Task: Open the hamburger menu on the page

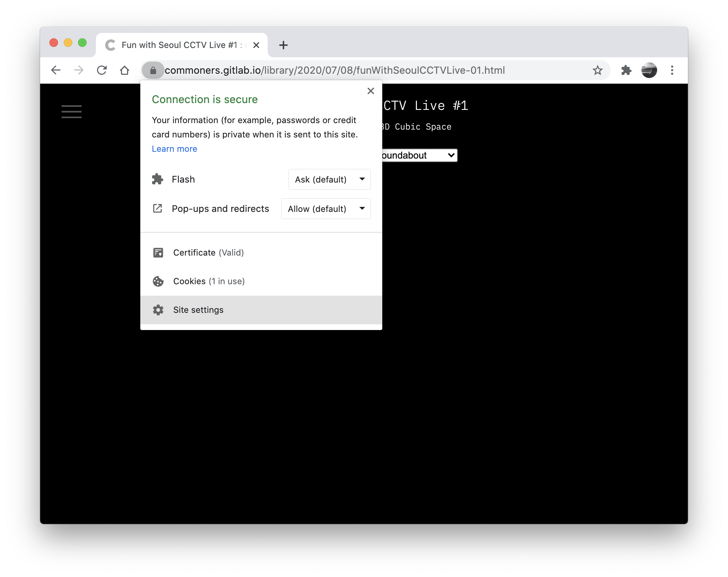Action: [x=72, y=111]
